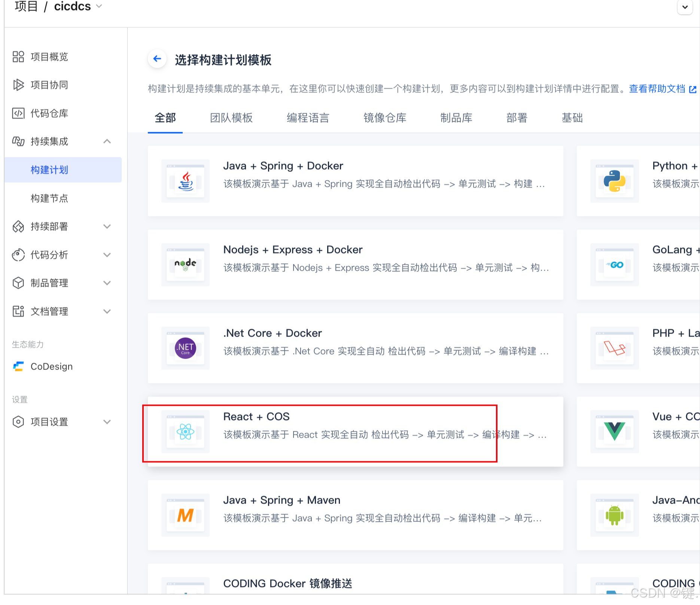Open CoDesign from the sidebar

tap(51, 367)
